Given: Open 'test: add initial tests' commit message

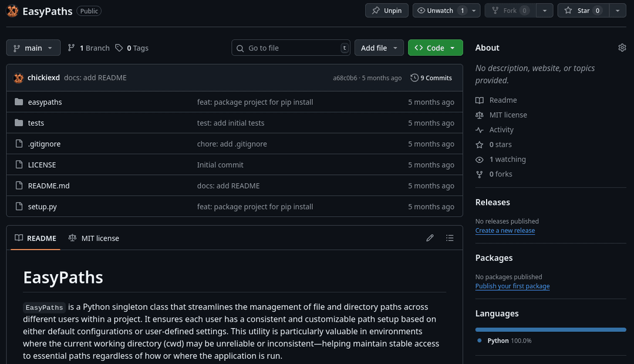Looking at the screenshot, I should tap(231, 123).
